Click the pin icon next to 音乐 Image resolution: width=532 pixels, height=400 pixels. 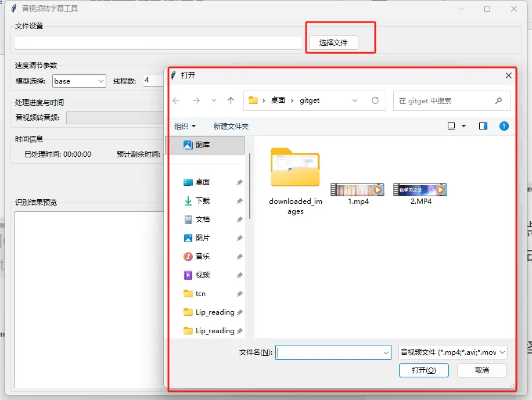[239, 257]
